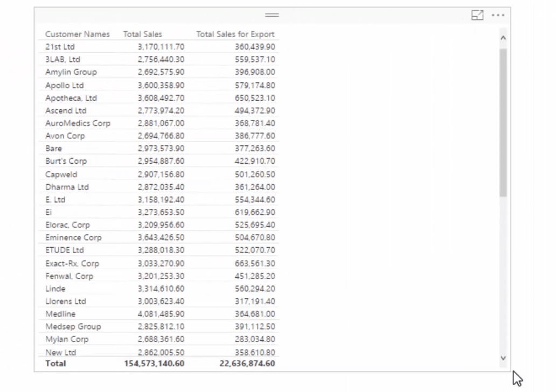Viewport: 556px width, 392px height.
Task: Click Capweld total sales 2,907,156.80
Action: tap(161, 175)
